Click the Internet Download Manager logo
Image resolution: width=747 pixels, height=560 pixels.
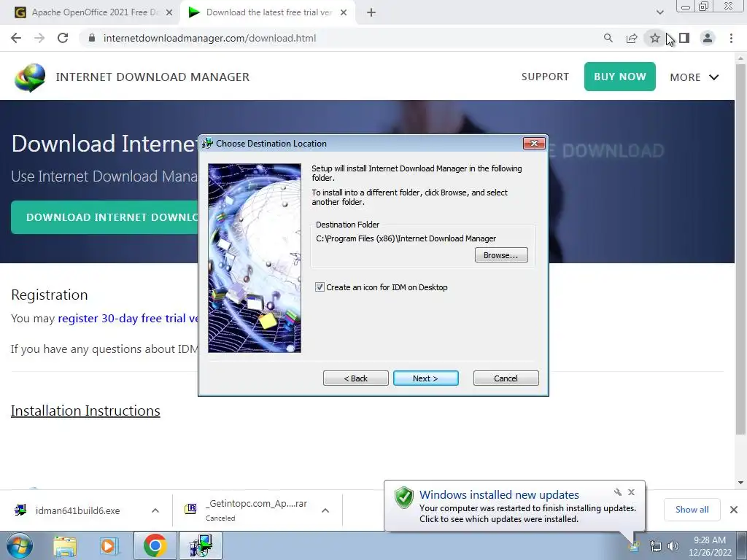pyautogui.click(x=30, y=77)
